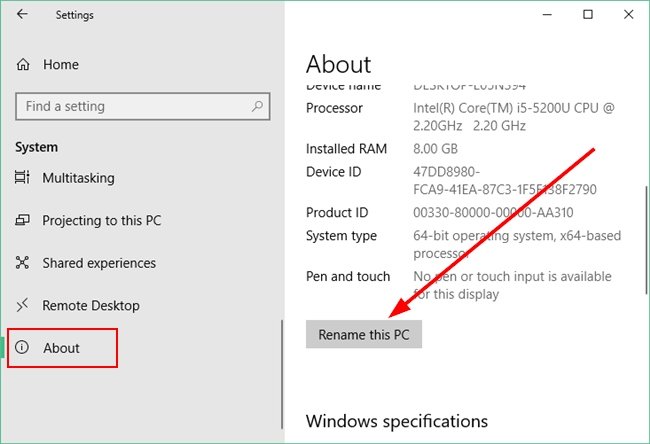Click the Home house icon

click(23, 64)
